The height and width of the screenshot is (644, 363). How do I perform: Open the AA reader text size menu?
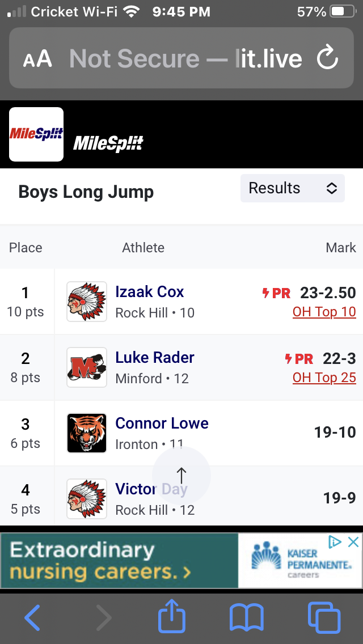37,58
